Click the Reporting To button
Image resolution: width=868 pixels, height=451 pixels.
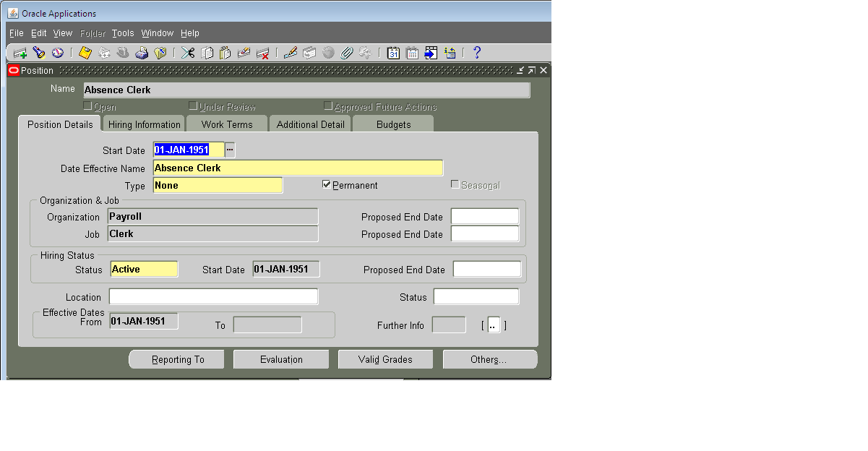[x=176, y=359]
